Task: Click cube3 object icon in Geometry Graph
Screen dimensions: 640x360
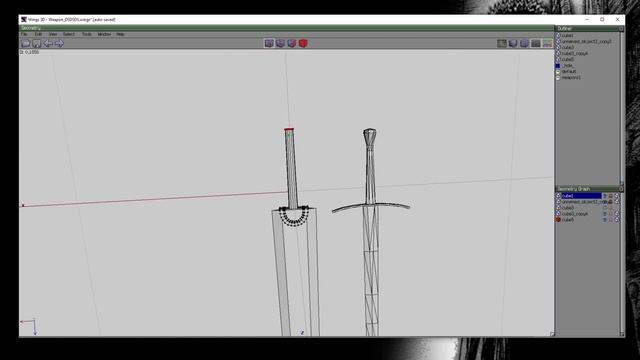Action: pyautogui.click(x=558, y=208)
